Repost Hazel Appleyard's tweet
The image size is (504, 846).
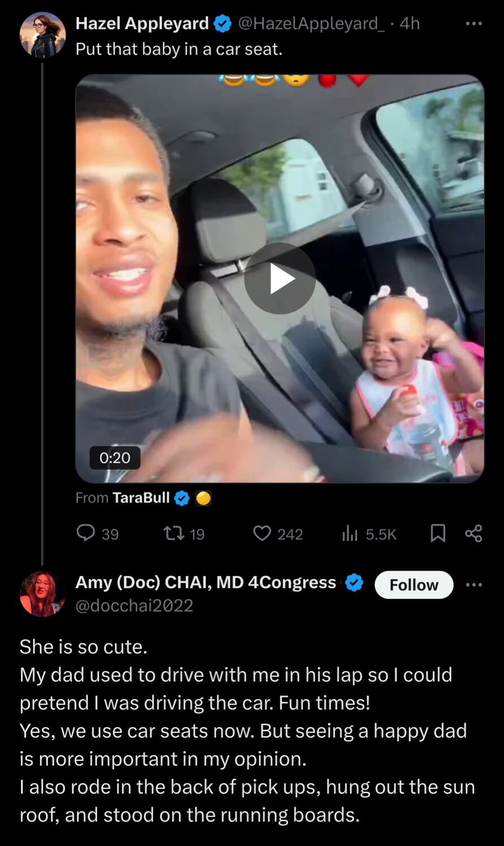point(184,534)
